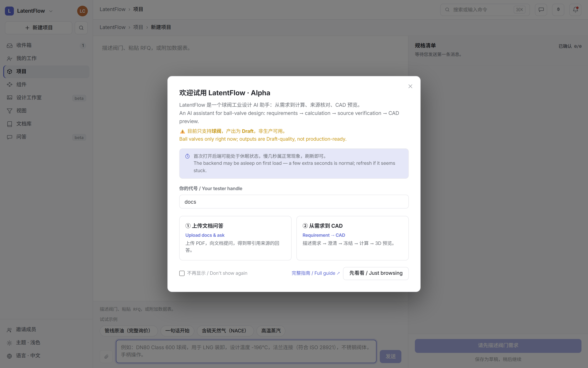Viewport: 588px width, 368px height.
Task: Open 收件箱 inbox in sidebar
Action: 46,45
